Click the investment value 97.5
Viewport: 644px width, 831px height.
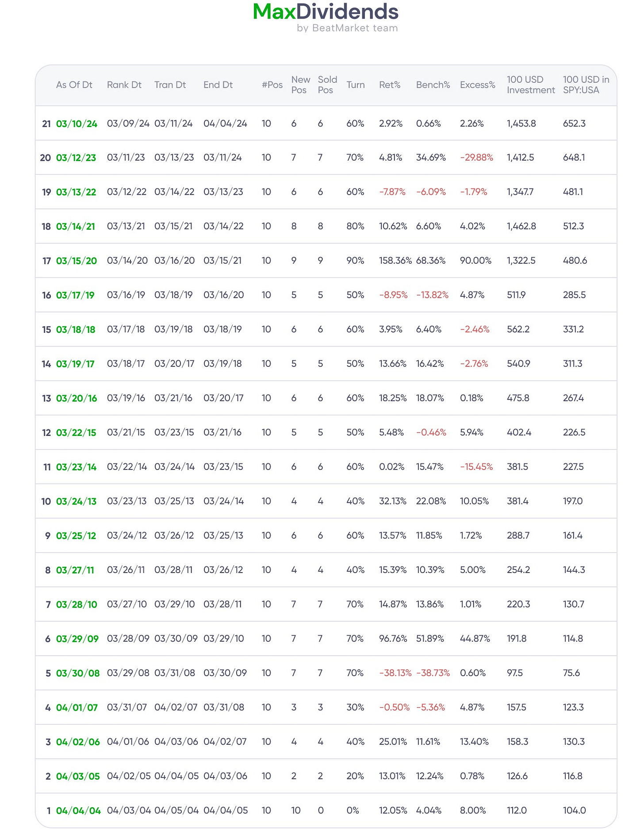(x=515, y=673)
